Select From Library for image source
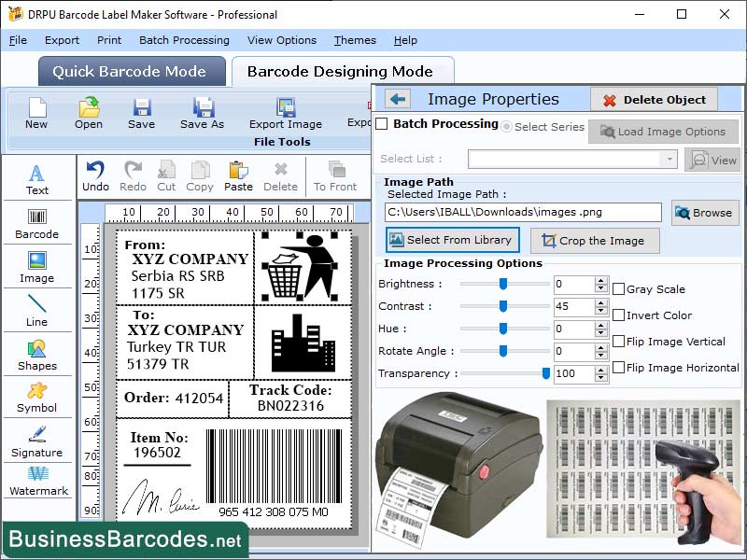The image size is (747, 560). click(x=452, y=240)
